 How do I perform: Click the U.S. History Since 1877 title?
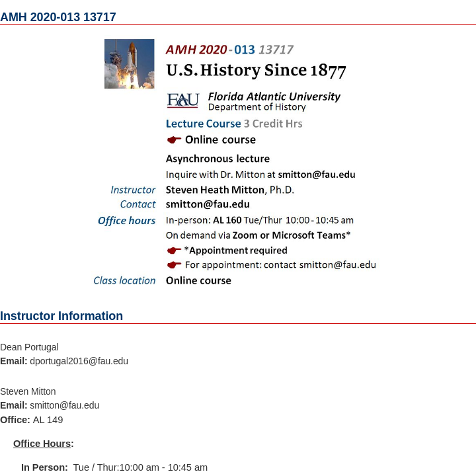[256, 70]
